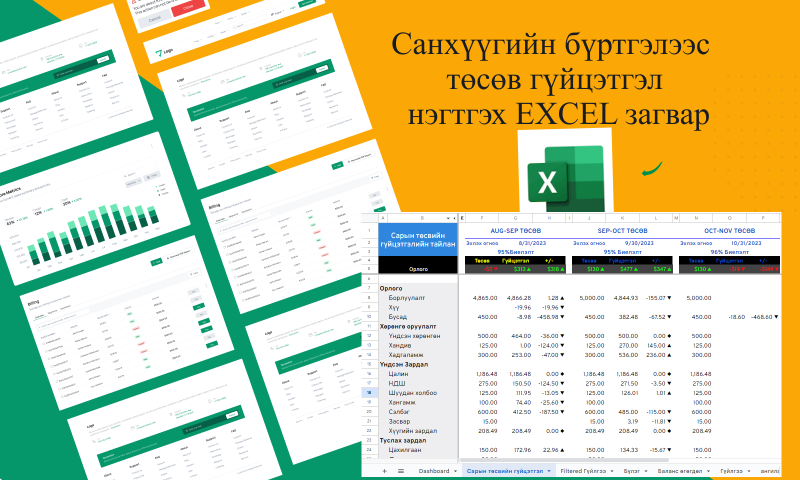Switch to Баланс өгөгдөл sheet tab
Screen dimensions: 800x480
680,471
